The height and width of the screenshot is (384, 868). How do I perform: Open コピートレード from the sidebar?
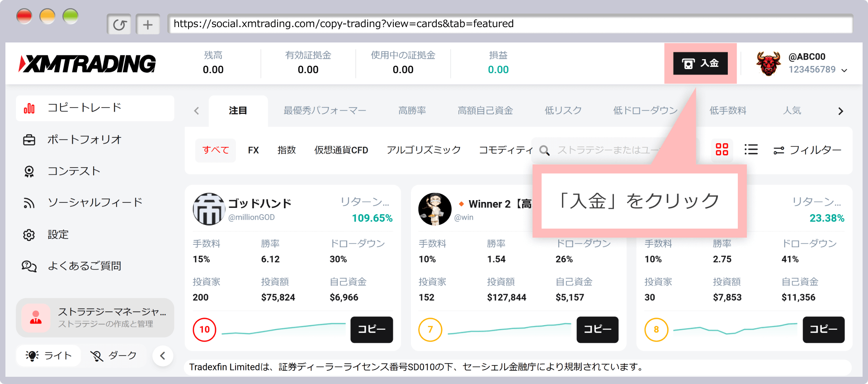pyautogui.click(x=84, y=108)
